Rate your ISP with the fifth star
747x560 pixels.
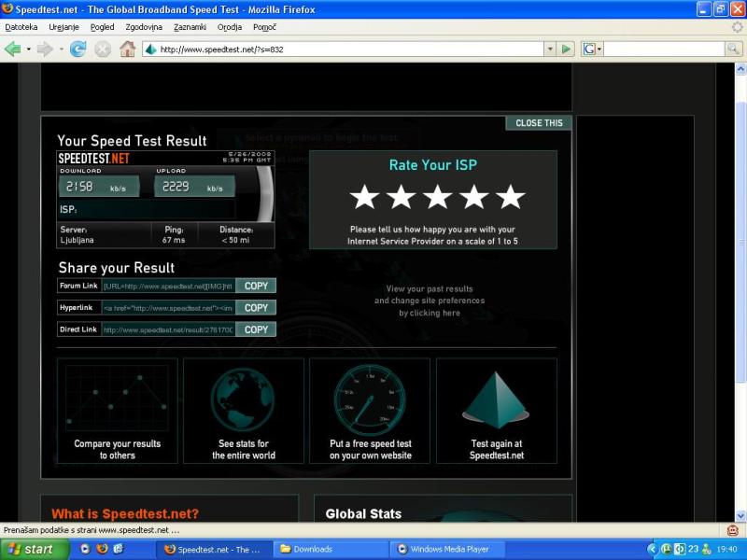pyautogui.click(x=510, y=197)
